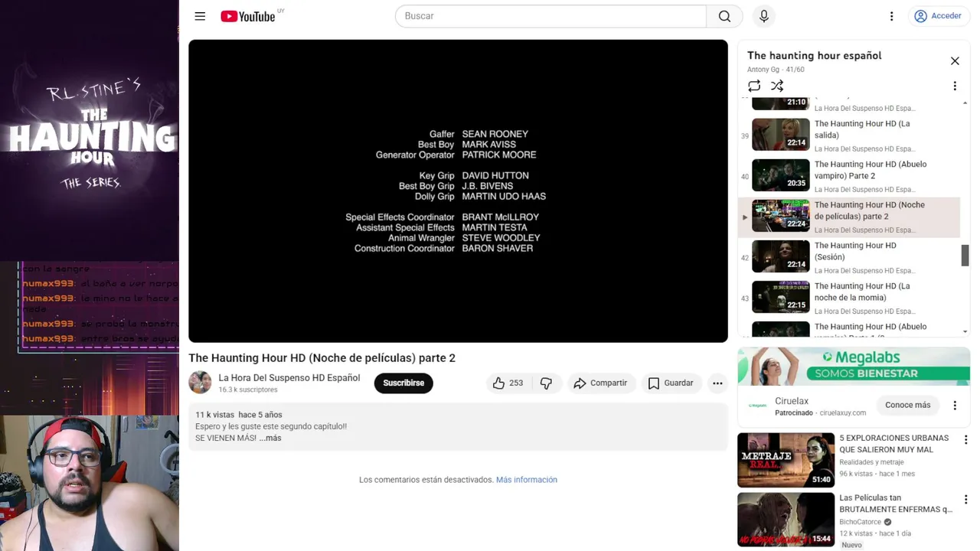Dislike the video with thumbs down

[x=547, y=383]
